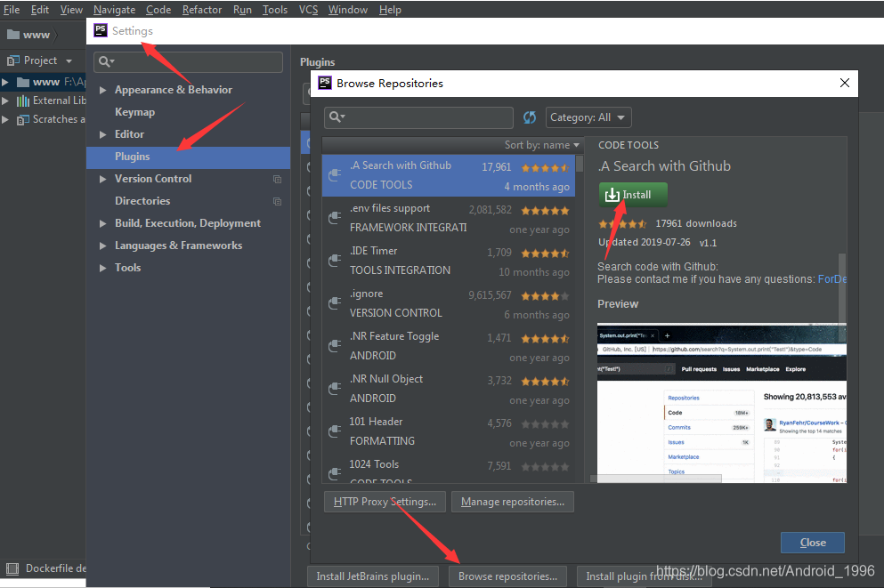
Task: Click the plugin icon for .IDE Timer
Action: coord(335,261)
